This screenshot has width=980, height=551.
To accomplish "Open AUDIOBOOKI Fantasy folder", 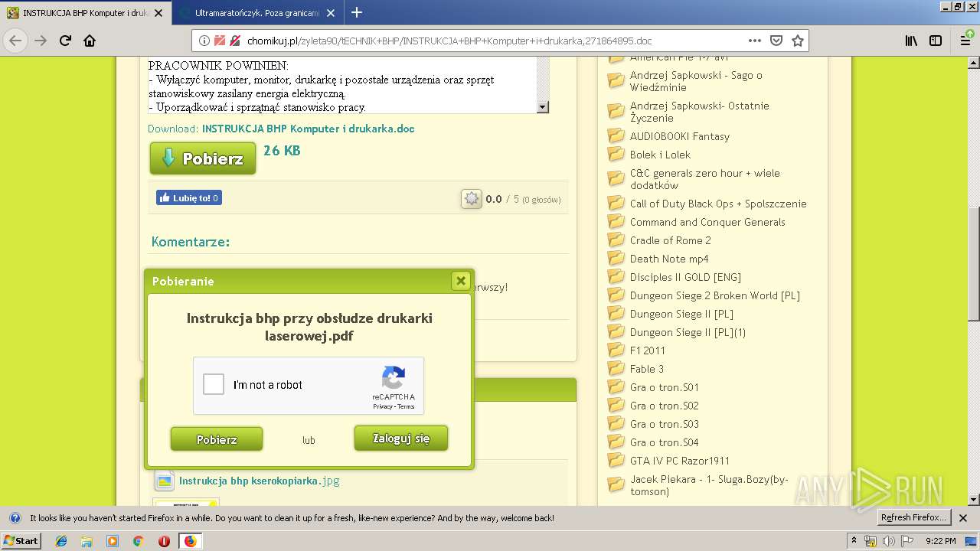I will point(680,136).
